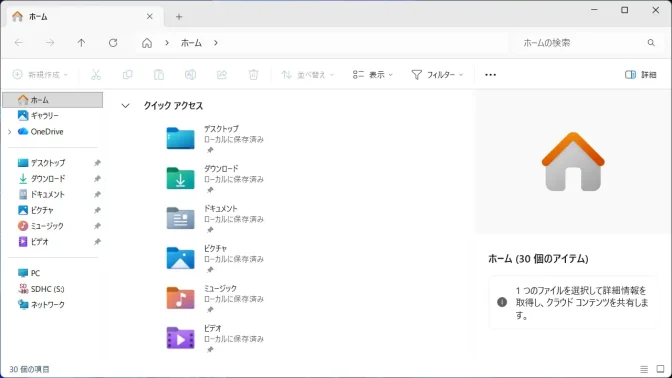Click the 30 個の項目 status text
Image resolution: width=672 pixels, height=378 pixels.
point(30,369)
